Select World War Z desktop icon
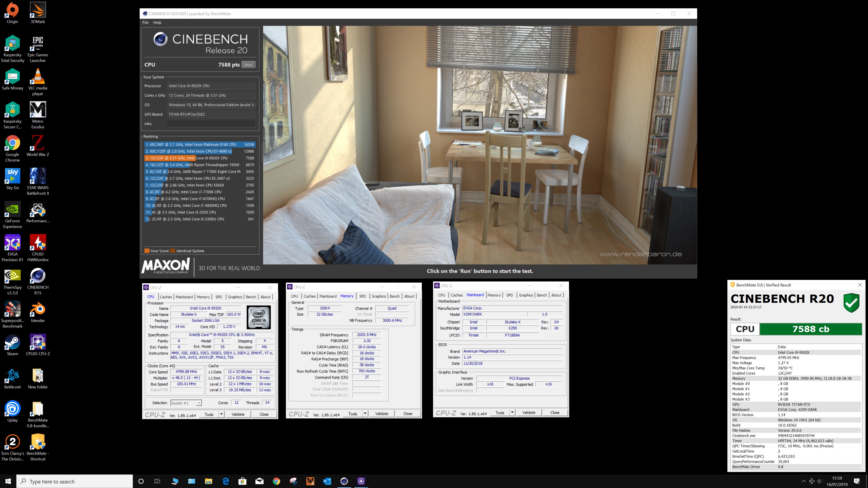 38,146
